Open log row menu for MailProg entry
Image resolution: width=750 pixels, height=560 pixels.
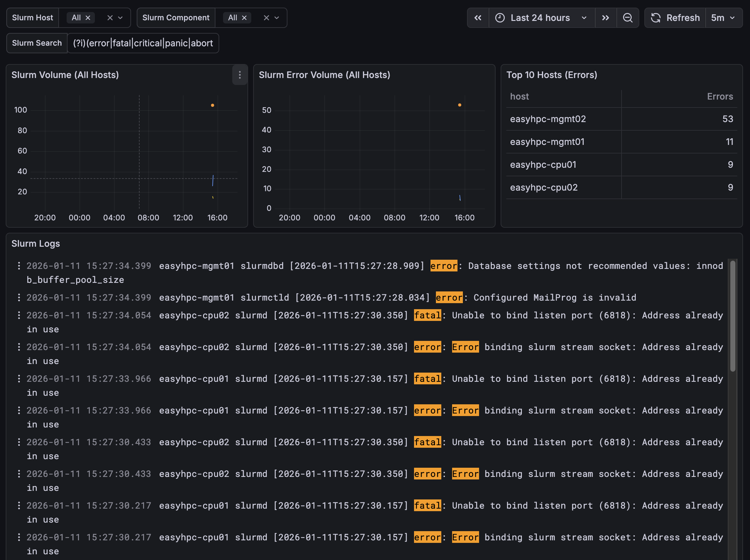pos(19,298)
